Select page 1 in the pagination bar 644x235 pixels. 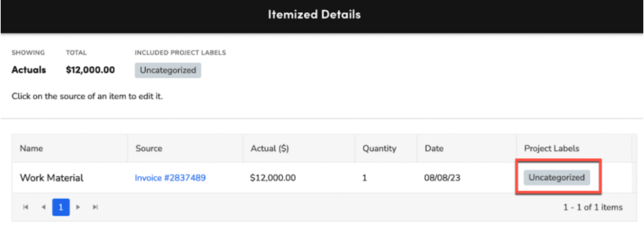[61, 207]
